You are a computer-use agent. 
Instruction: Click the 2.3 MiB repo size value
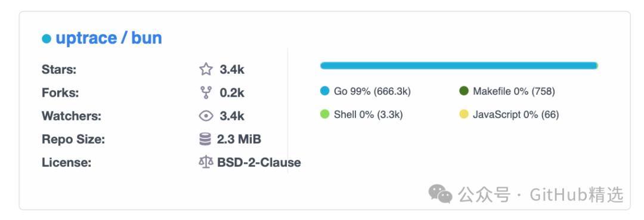(239, 140)
